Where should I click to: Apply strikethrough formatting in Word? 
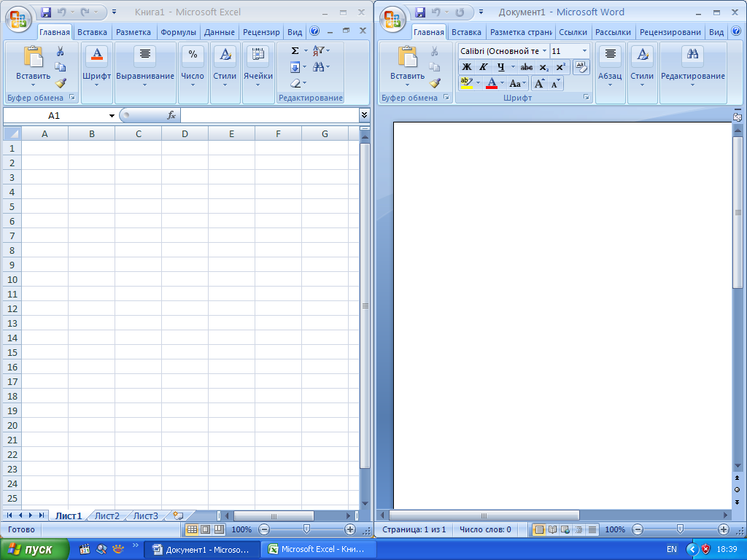[x=527, y=67]
